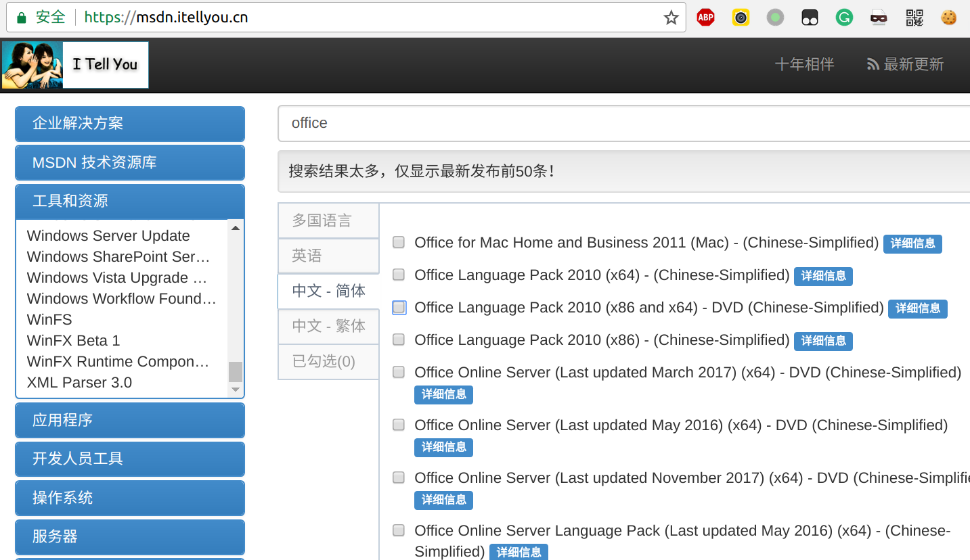Open the AdBlock Plus extension
The image size is (970, 560).
[x=706, y=18]
